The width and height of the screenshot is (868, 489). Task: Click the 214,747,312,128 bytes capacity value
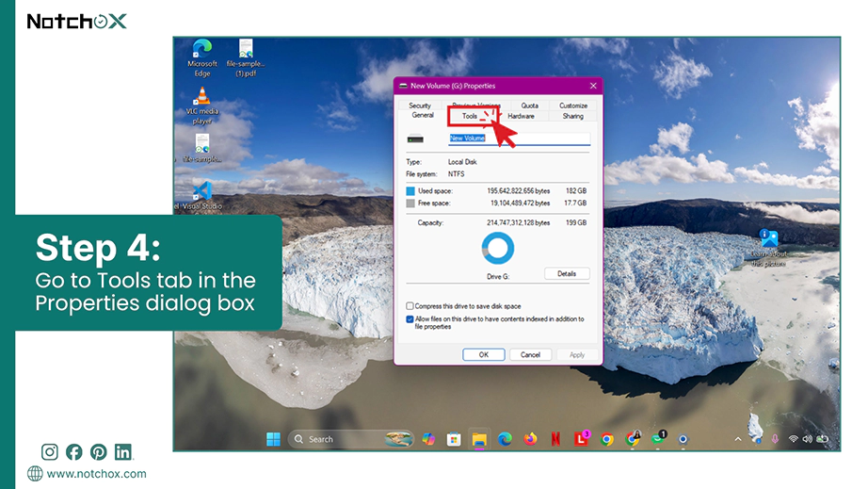(x=518, y=222)
